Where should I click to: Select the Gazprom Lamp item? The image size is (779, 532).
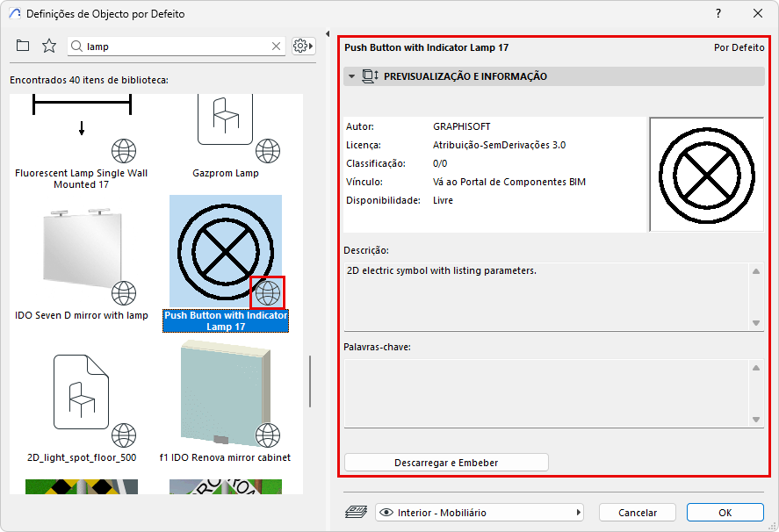click(x=226, y=137)
